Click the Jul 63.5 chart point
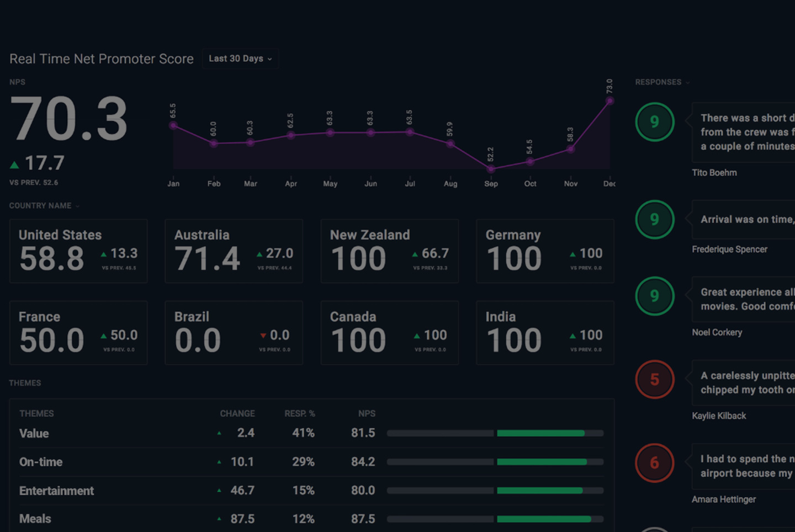795x532 pixels. coord(410,132)
